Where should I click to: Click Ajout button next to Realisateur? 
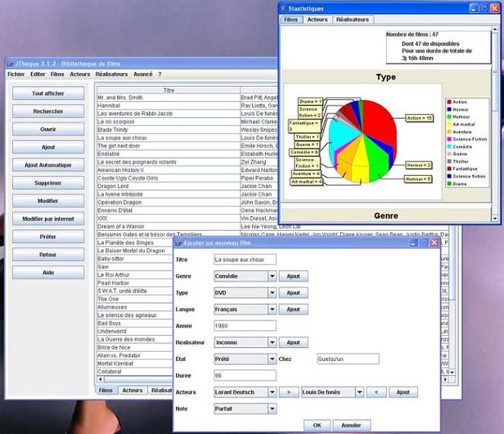click(293, 343)
